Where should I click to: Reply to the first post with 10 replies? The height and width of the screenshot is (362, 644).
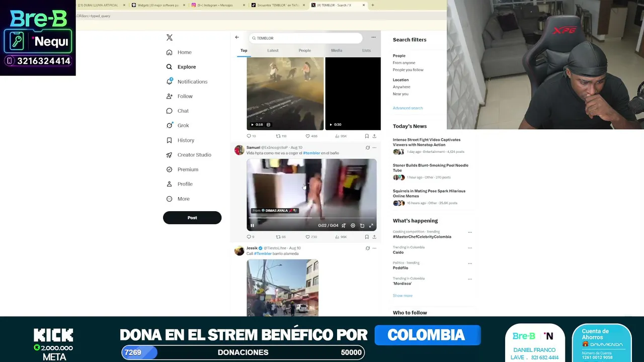coord(251,136)
